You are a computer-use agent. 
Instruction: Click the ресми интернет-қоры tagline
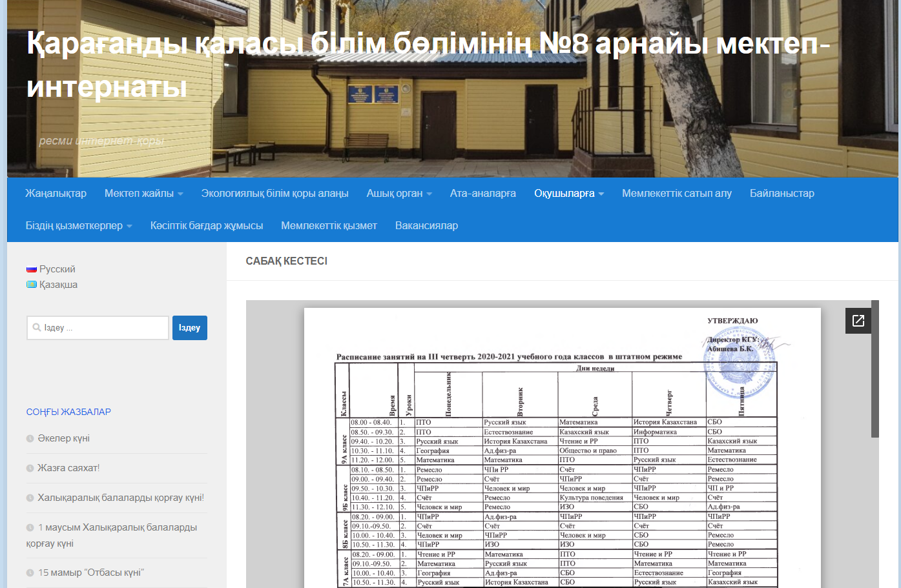(x=101, y=141)
